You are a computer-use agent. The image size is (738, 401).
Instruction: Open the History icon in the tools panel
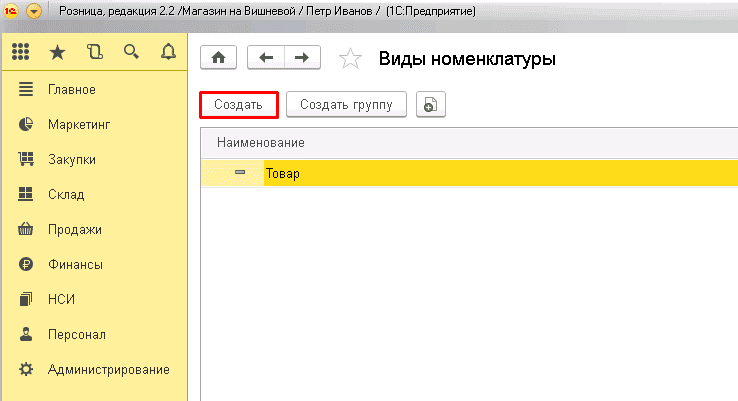click(95, 52)
